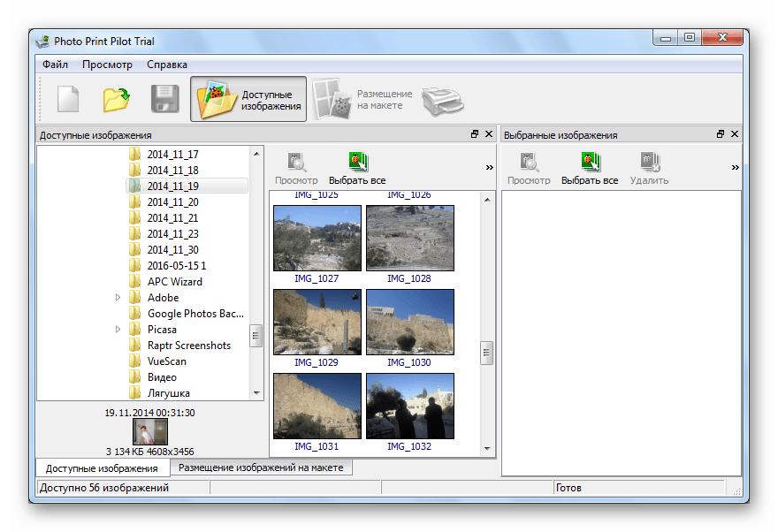Click Выбрать все in the available images panel
Viewport: 778px width, 532px height.
click(x=357, y=169)
